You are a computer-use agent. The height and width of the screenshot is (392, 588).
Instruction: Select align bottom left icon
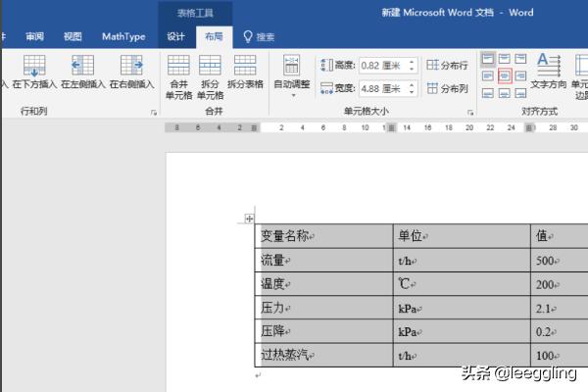[487, 93]
